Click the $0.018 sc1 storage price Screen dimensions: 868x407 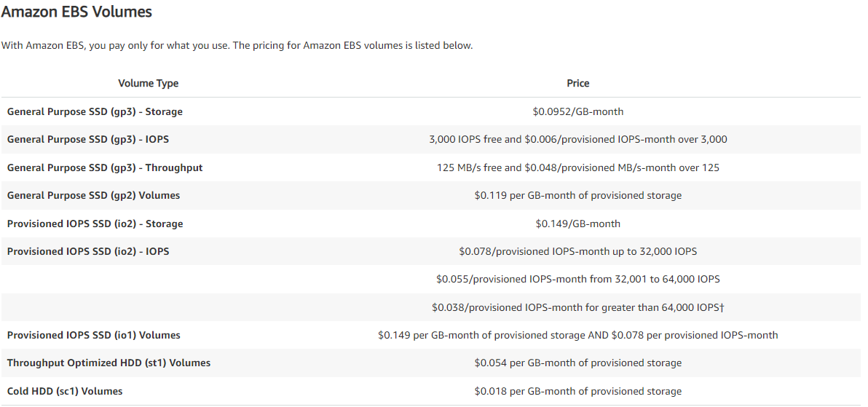[578, 391]
